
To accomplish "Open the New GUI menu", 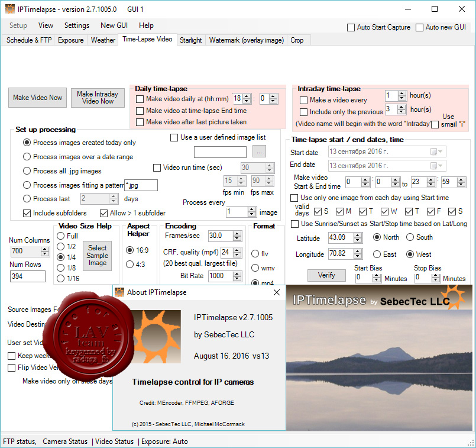I will [114, 25].
